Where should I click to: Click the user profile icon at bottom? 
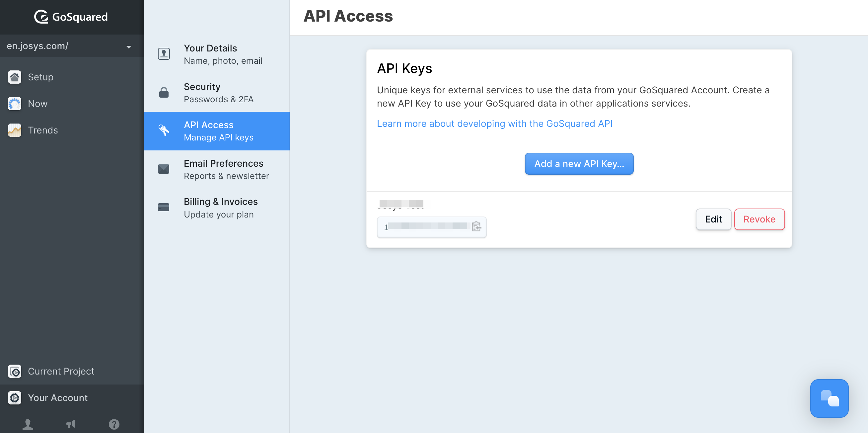click(x=28, y=424)
